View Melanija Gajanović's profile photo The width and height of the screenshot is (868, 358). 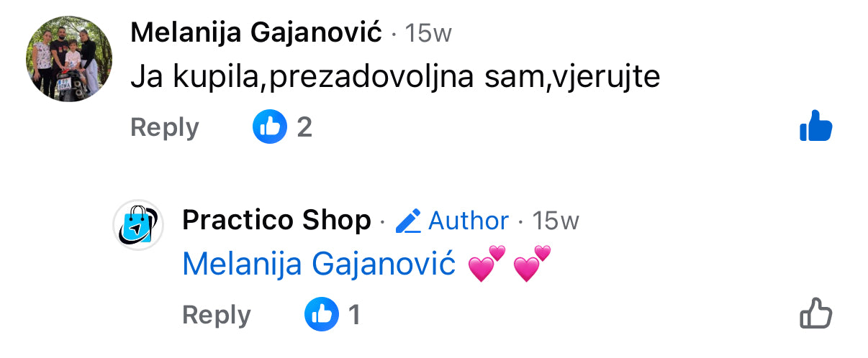[x=69, y=58]
